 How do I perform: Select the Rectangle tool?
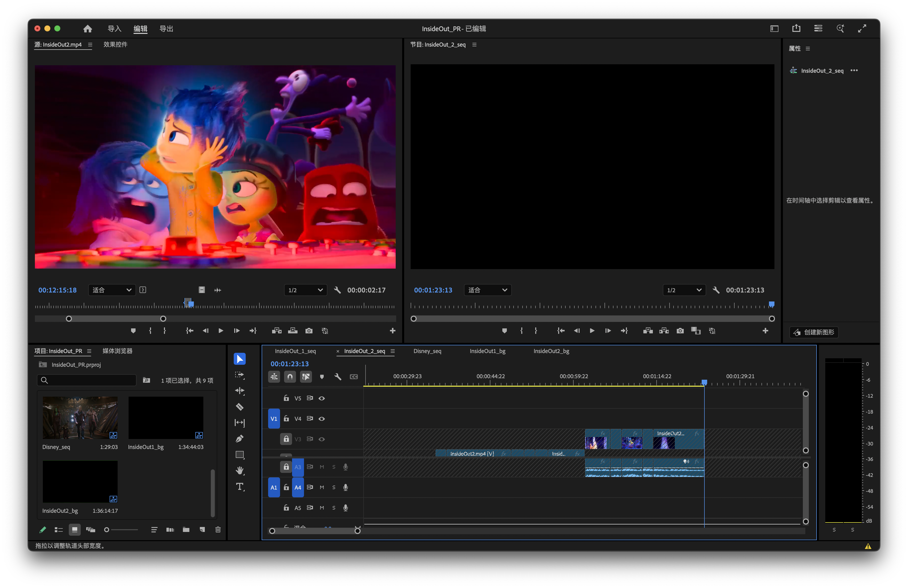[x=240, y=455]
